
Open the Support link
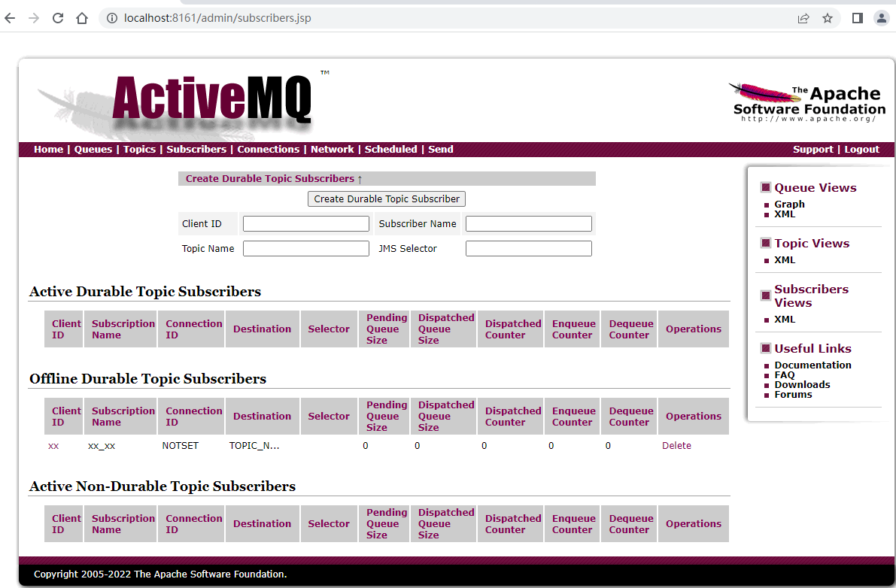812,149
